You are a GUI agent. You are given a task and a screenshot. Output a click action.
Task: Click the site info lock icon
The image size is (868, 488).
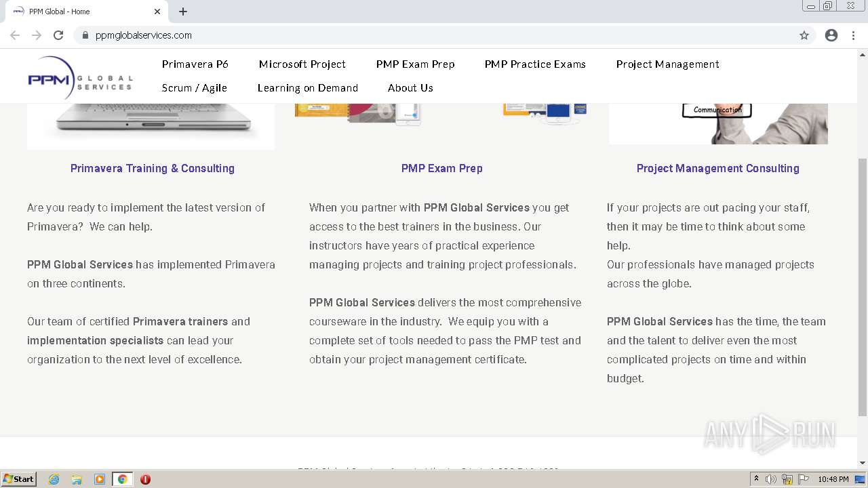click(85, 35)
